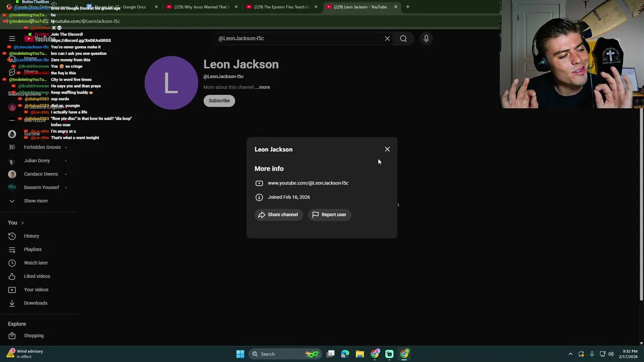Click the Share channel button
Viewport: 644px width, 362px height.
pyautogui.click(x=278, y=215)
